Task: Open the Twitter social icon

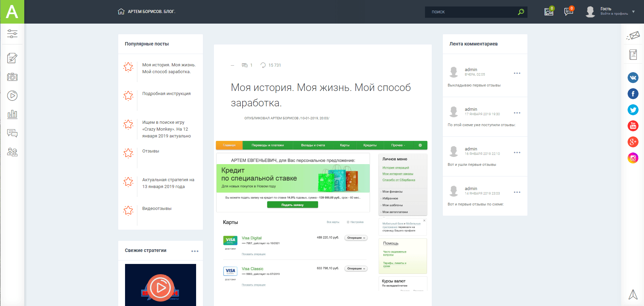Action: tap(633, 110)
